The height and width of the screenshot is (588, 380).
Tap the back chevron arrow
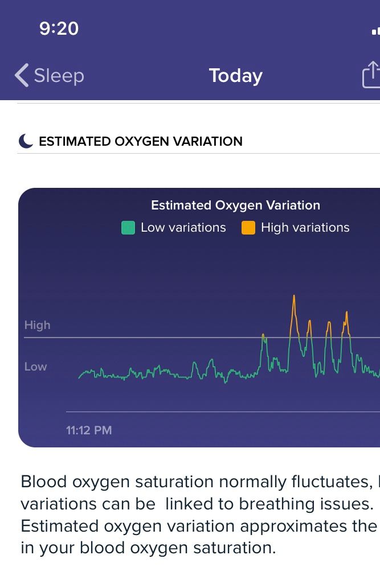[x=22, y=76]
